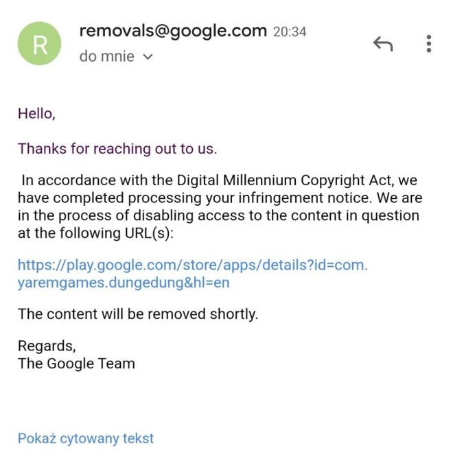Click the 20:34 timestamp
Screen dimensions: 453x476
click(x=290, y=32)
